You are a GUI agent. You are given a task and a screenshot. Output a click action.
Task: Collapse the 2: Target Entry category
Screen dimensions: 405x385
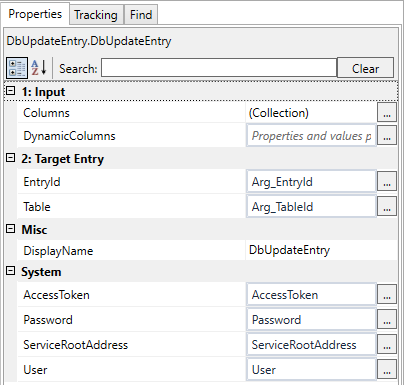point(11,158)
